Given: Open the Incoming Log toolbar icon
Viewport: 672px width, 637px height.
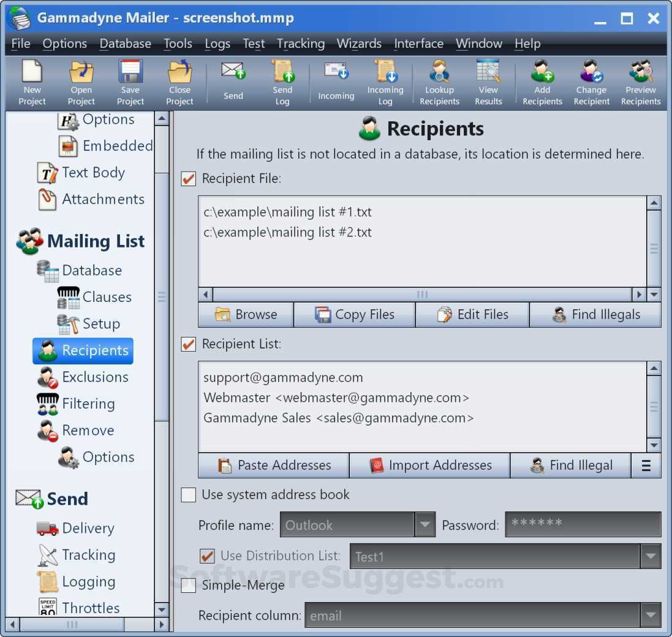Looking at the screenshot, I should (385, 83).
